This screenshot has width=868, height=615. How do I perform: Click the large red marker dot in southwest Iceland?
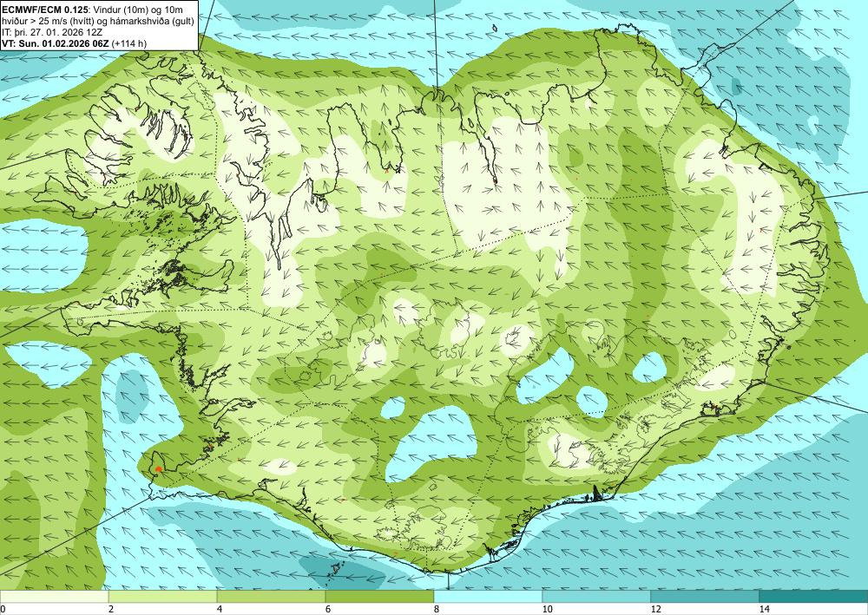point(158,469)
